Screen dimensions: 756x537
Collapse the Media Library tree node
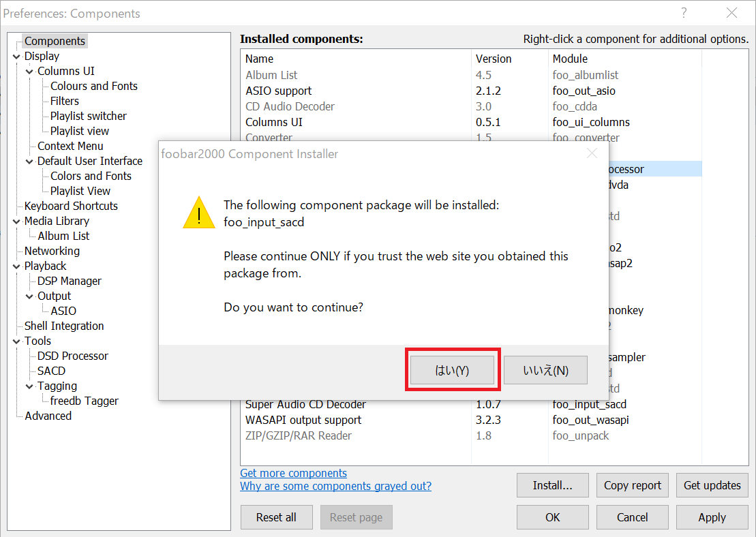(17, 221)
